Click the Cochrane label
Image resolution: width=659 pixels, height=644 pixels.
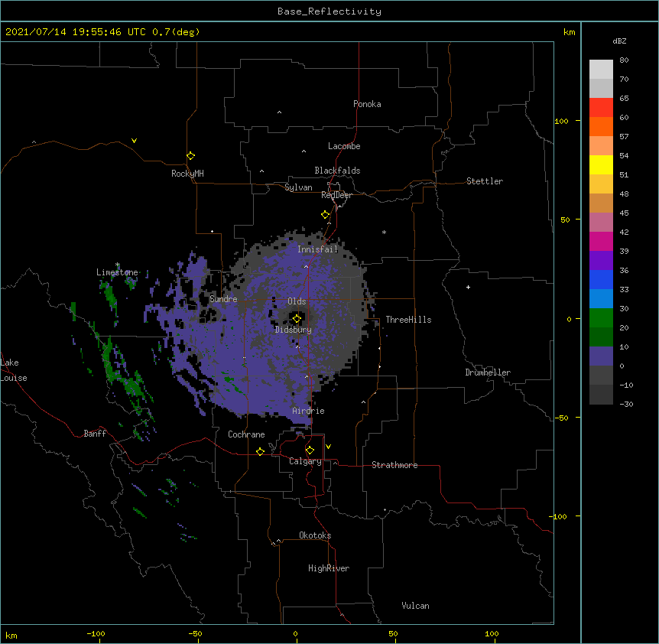point(246,434)
